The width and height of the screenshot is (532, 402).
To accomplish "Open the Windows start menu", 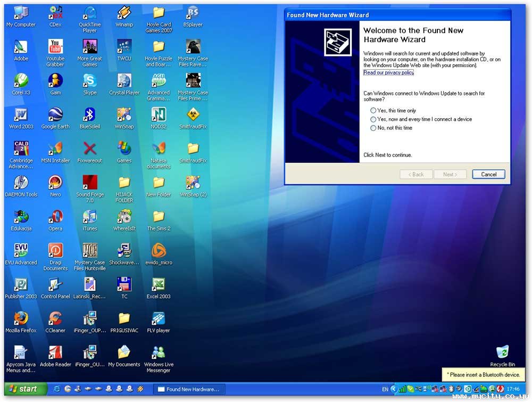I will click(25, 389).
